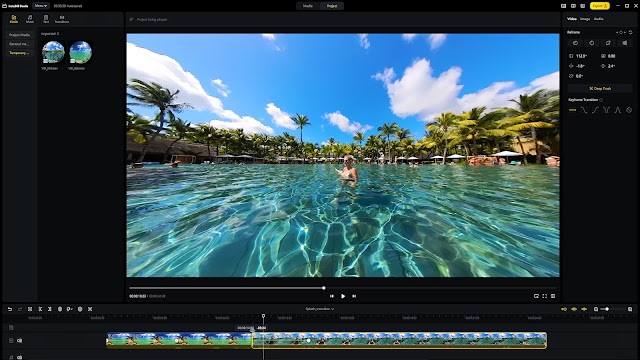Select the third view preset icon under Reframe

pos(608,43)
